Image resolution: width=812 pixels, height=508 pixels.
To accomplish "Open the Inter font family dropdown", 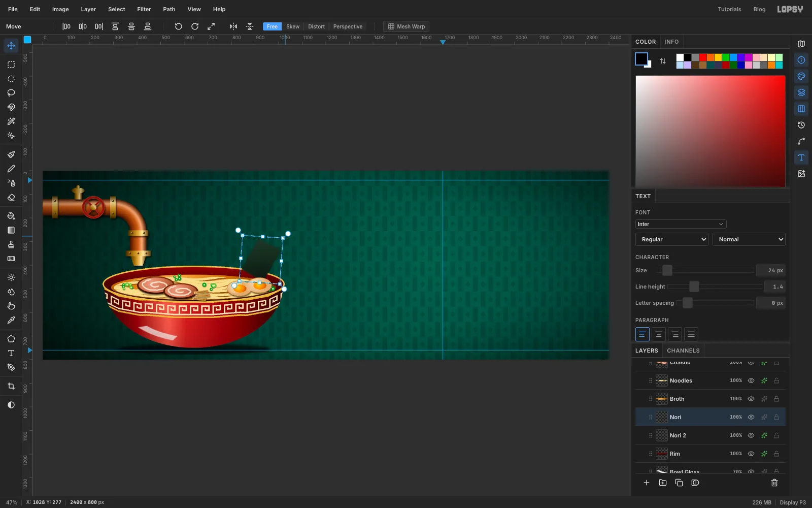I will tap(681, 224).
